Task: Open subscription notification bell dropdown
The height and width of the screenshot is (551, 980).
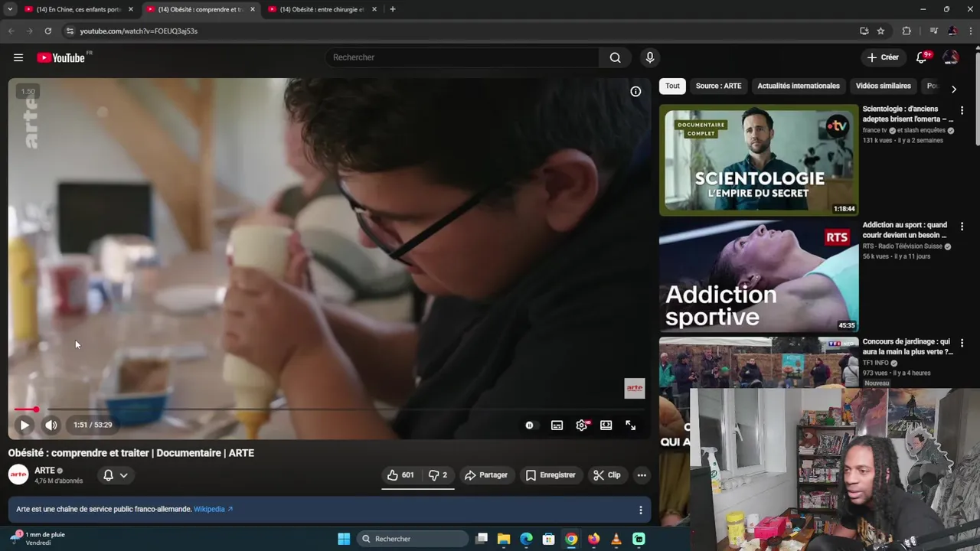Action: coord(116,475)
